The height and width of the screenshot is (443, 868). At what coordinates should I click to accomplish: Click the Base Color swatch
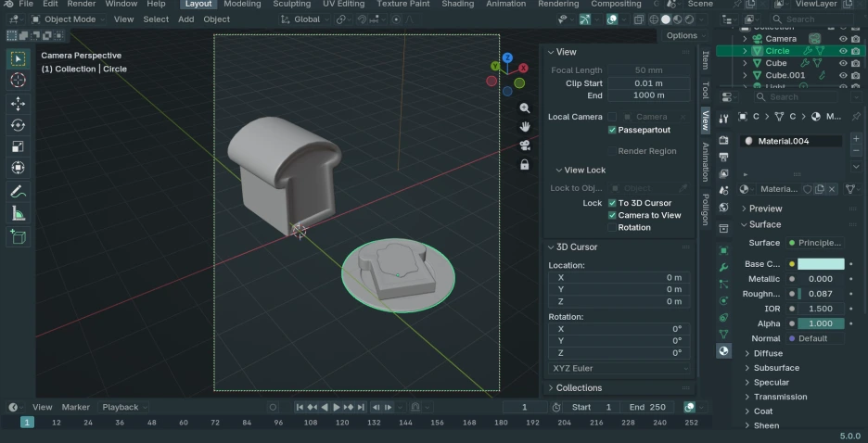[821, 264]
